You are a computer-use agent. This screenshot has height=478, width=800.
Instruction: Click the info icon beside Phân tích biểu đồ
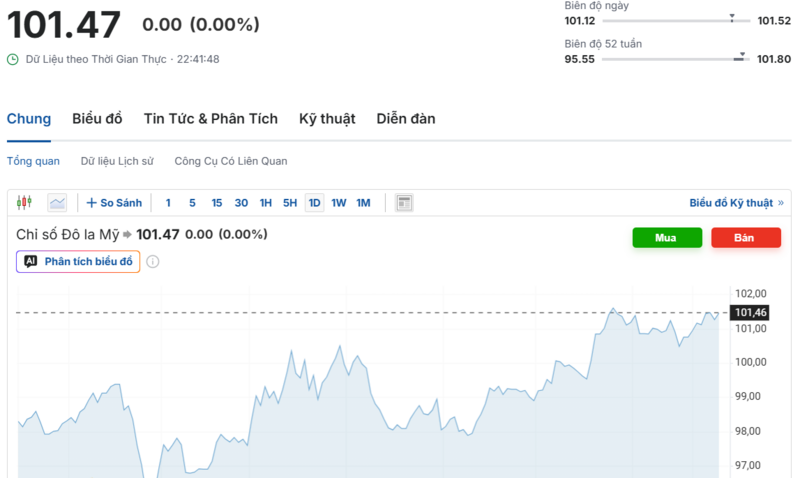(x=153, y=262)
